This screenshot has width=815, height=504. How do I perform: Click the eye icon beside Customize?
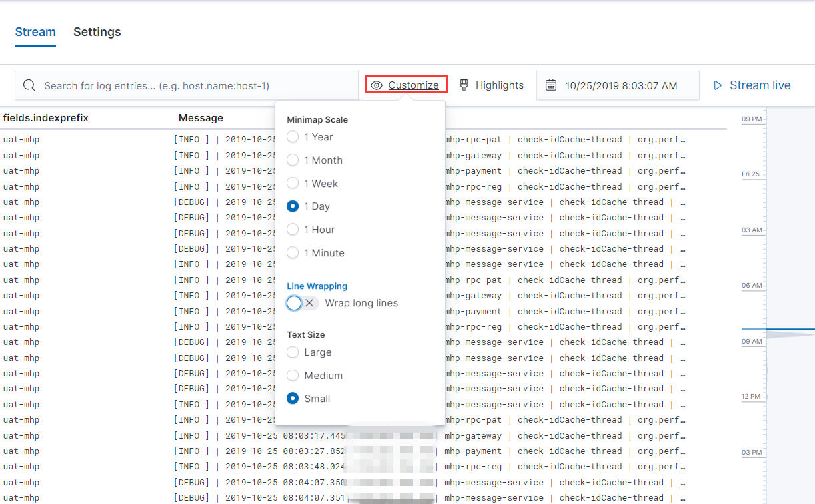point(377,85)
